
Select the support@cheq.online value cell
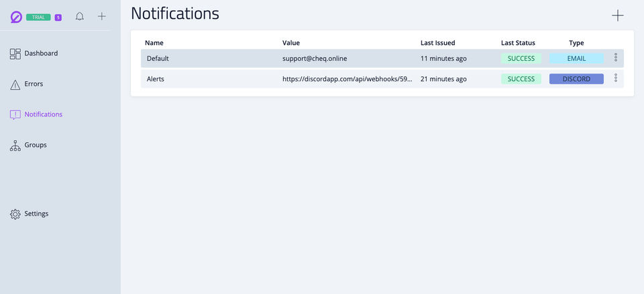point(315,58)
